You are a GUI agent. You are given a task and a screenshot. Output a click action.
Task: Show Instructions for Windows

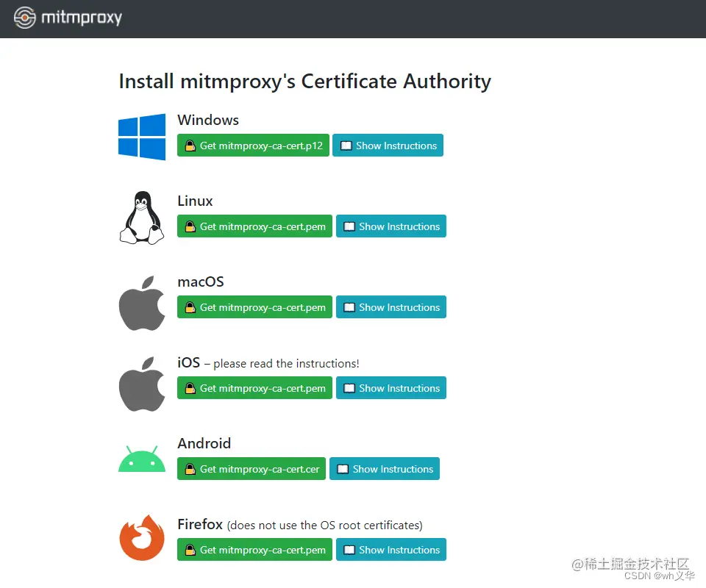pyautogui.click(x=388, y=146)
